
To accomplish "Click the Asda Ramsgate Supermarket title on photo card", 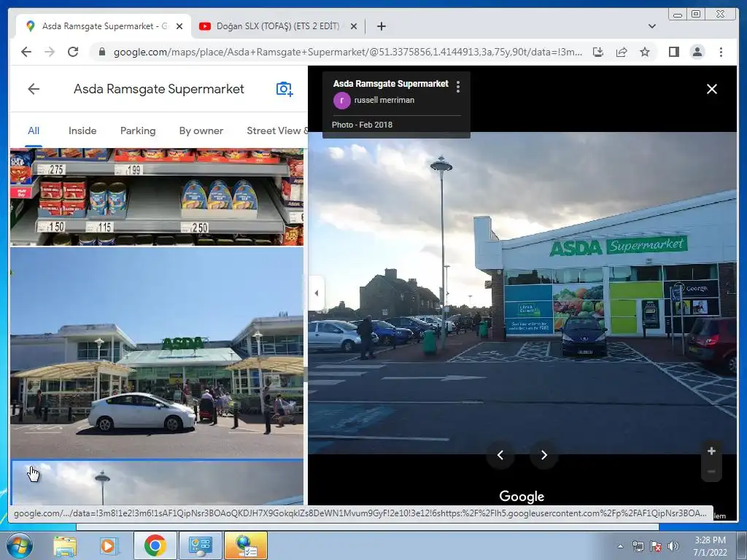I will point(391,84).
